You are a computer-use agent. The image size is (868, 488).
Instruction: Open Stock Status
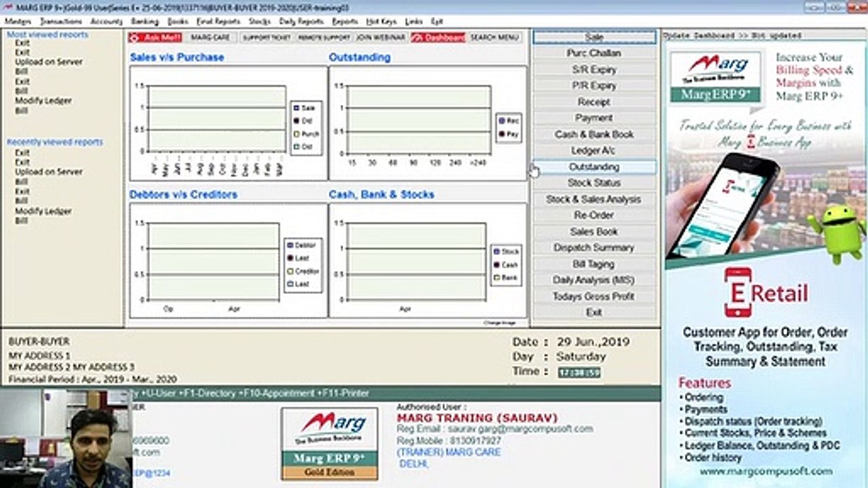pos(594,183)
